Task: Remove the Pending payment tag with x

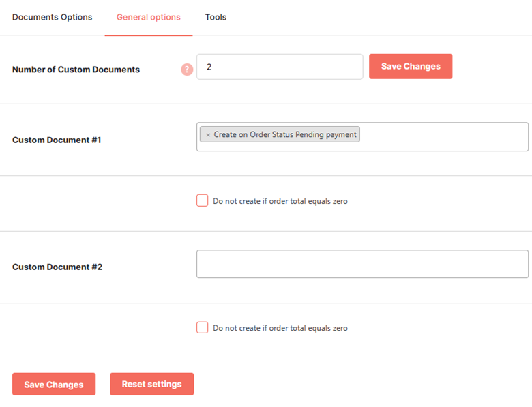Action: tap(208, 135)
